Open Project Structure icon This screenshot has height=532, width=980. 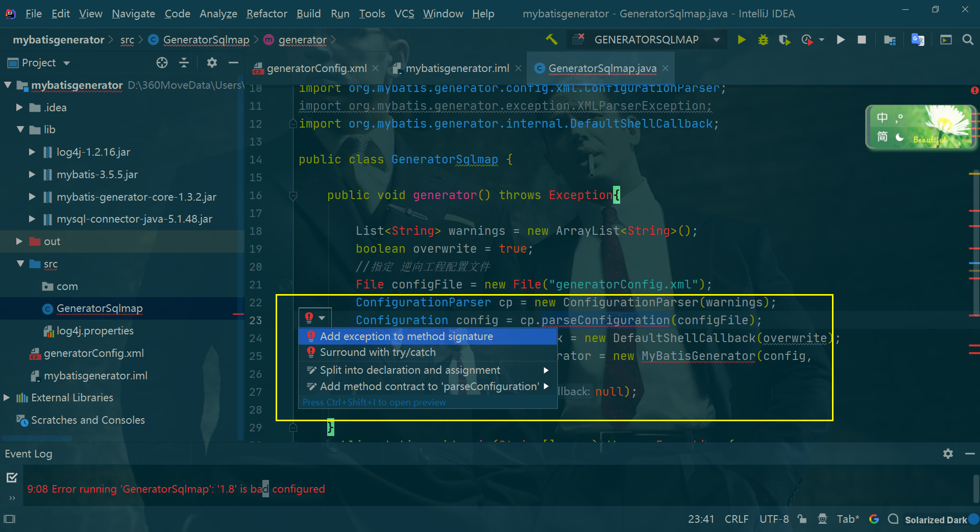890,39
